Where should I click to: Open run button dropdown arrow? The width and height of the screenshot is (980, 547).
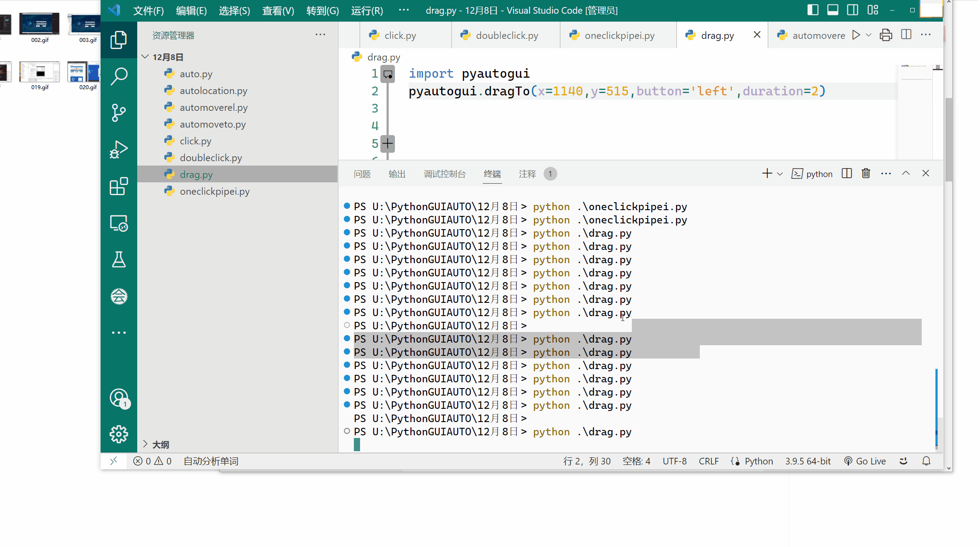868,35
